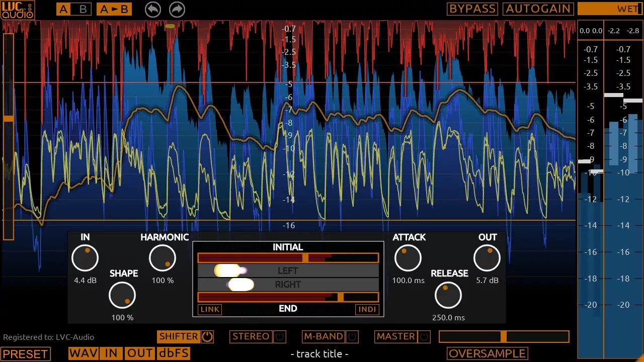Switch meter units with dbFS selector

(x=173, y=353)
